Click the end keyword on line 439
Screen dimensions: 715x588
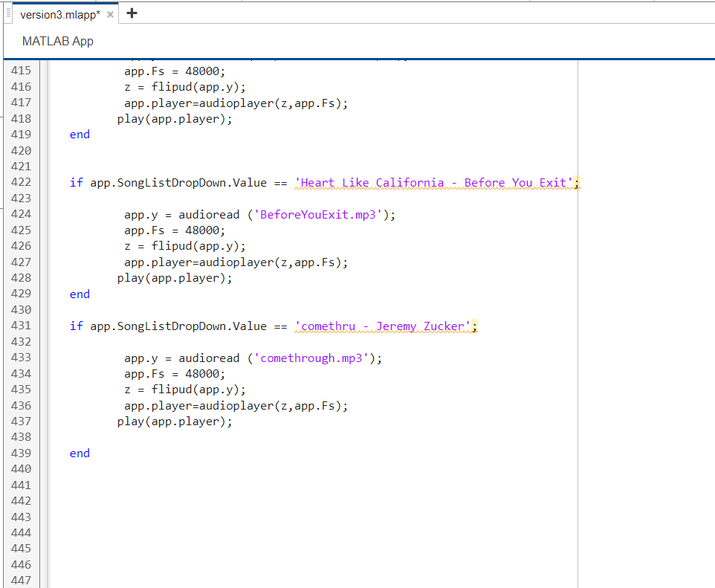click(x=80, y=453)
